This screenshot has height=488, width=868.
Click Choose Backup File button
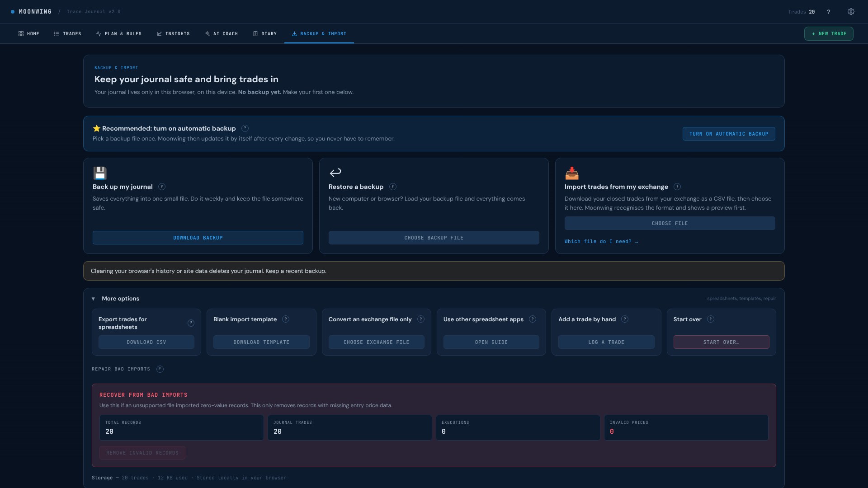click(x=434, y=238)
